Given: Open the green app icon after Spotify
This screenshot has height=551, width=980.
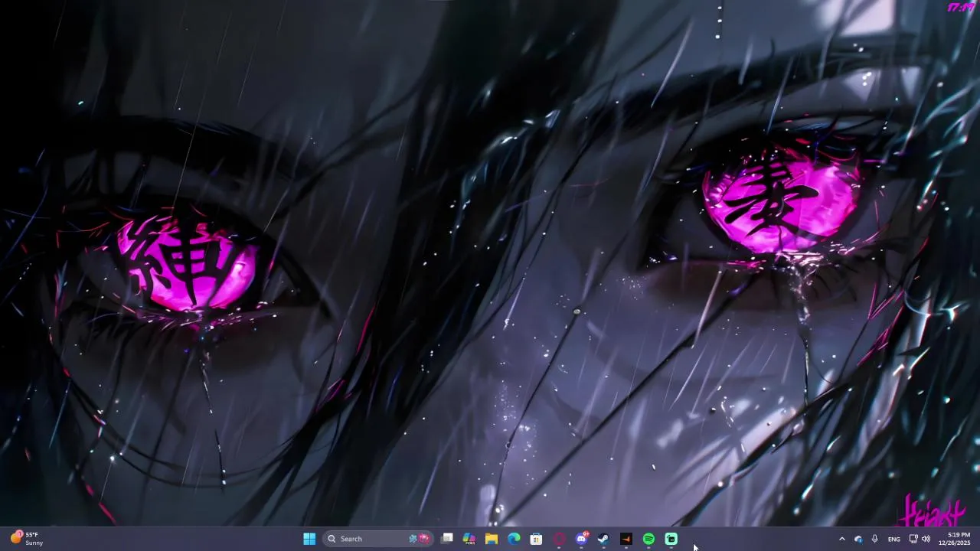Looking at the screenshot, I should pyautogui.click(x=671, y=539).
